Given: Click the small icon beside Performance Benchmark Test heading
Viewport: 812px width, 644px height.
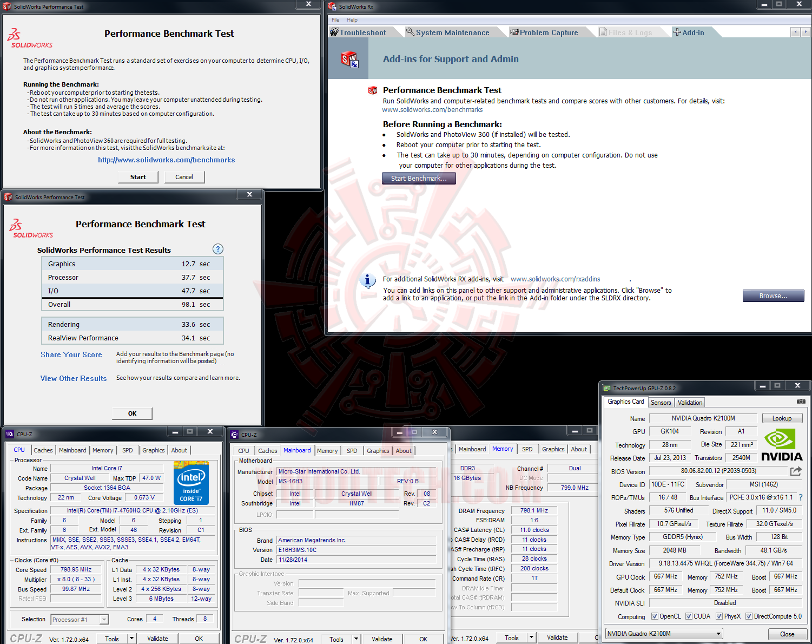Looking at the screenshot, I should [373, 90].
